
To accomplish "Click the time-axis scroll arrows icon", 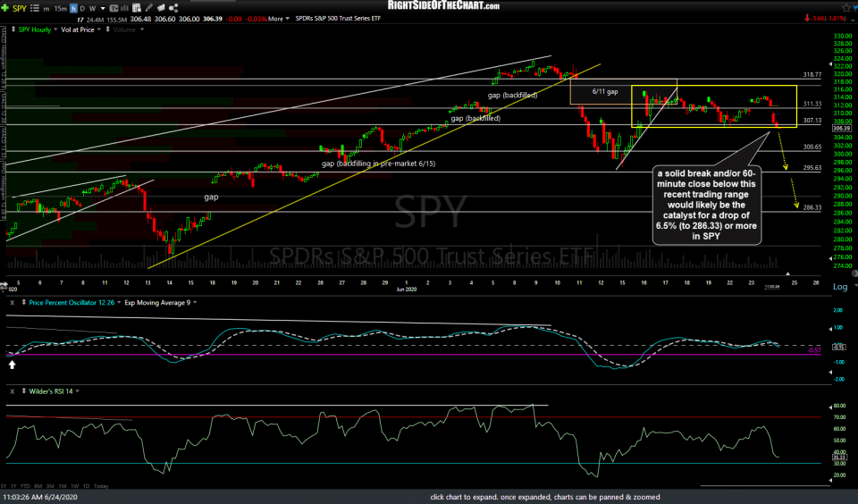I will pos(4,285).
